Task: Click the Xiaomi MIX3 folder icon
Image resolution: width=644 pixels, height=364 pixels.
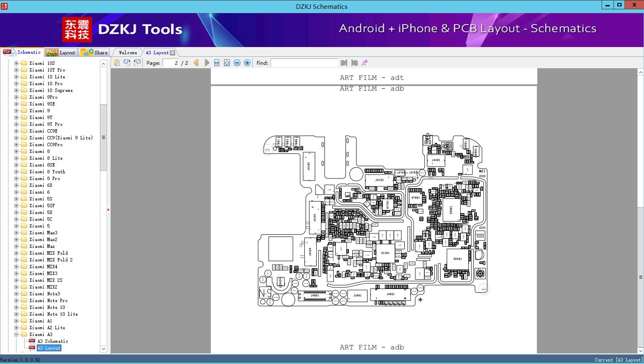Action: pyautogui.click(x=24, y=273)
